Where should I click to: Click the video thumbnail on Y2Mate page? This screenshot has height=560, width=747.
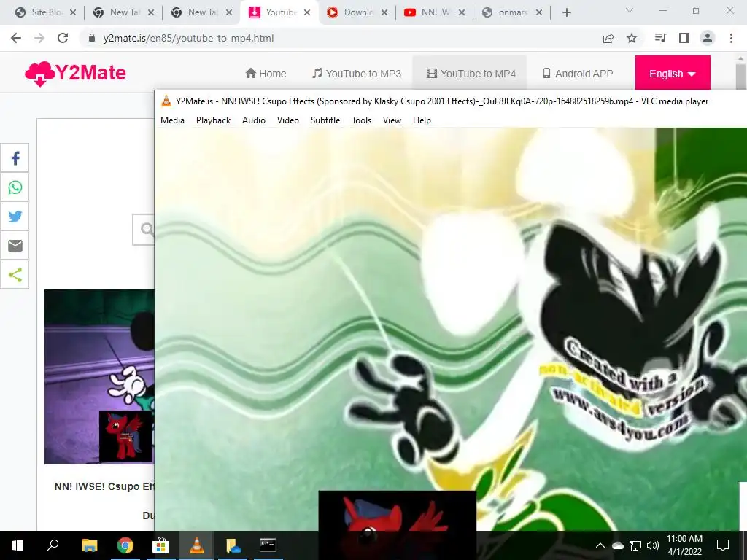[99, 377]
